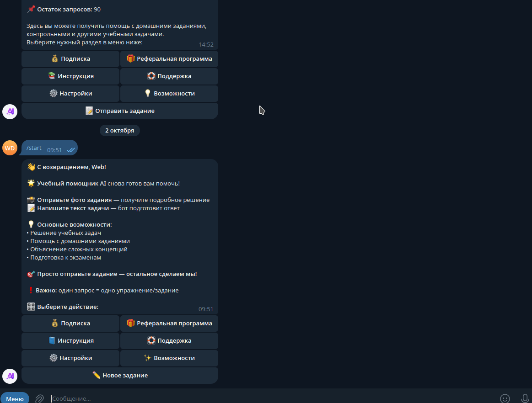Screen dimensions: 532x403
Task: Click the 2 октября date badge
Action: tap(120, 131)
